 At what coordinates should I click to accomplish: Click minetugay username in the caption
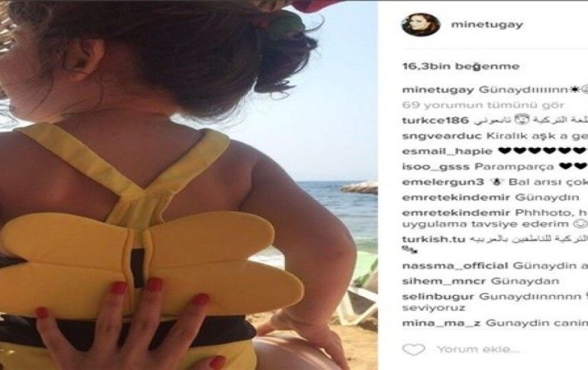point(438,90)
